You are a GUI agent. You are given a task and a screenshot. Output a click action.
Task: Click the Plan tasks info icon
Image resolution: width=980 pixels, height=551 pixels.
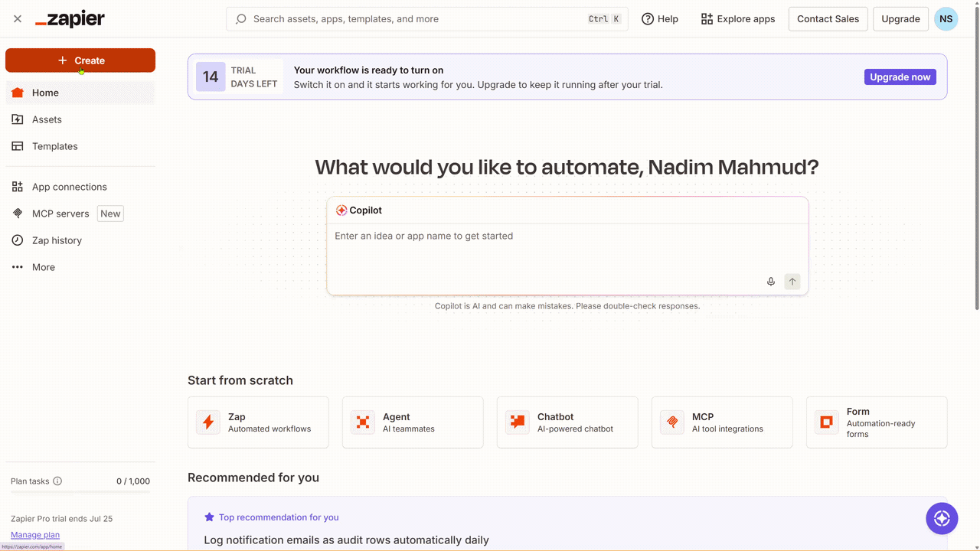(x=57, y=481)
